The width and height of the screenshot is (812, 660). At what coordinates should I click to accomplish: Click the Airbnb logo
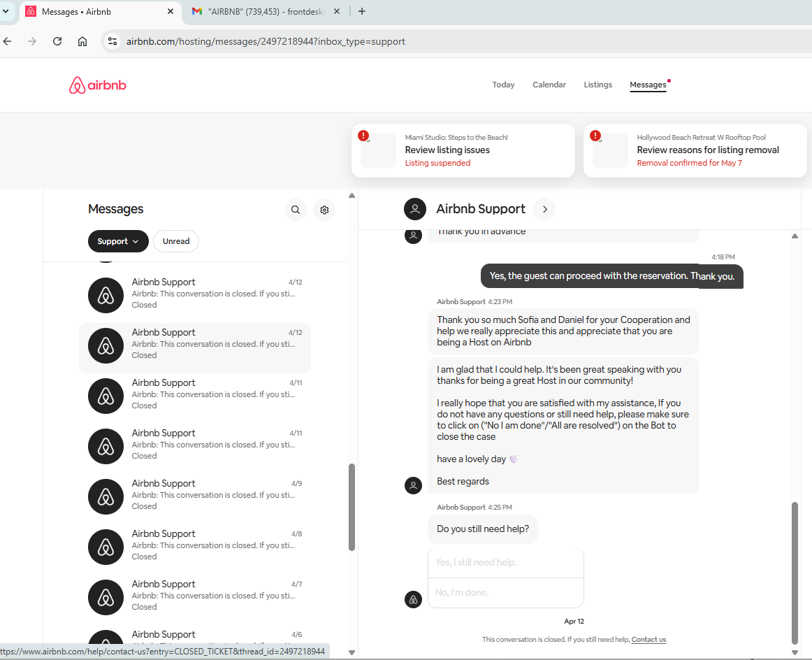coord(97,85)
